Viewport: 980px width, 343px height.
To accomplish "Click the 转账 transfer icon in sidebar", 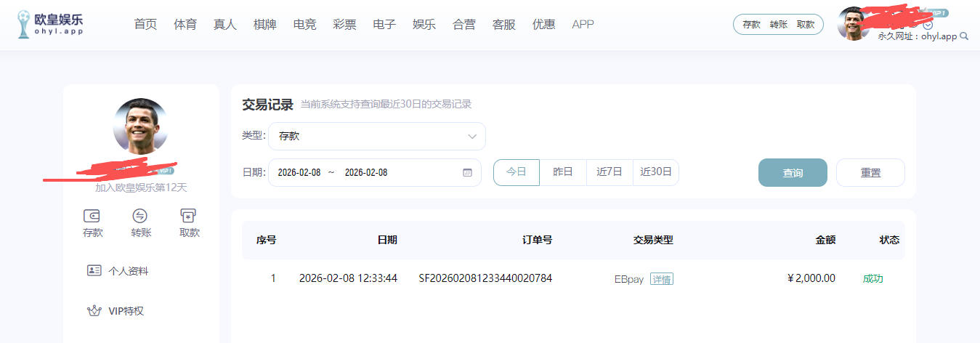I will (140, 216).
